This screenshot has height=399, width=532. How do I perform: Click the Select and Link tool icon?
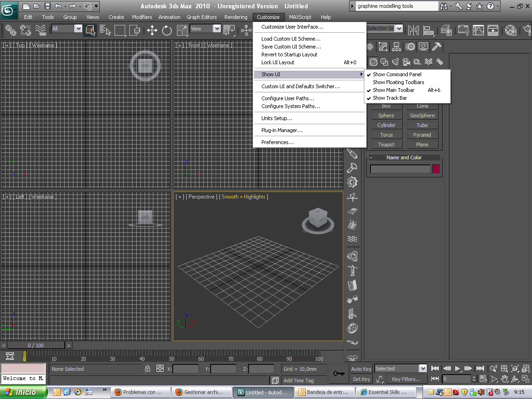coord(11,30)
